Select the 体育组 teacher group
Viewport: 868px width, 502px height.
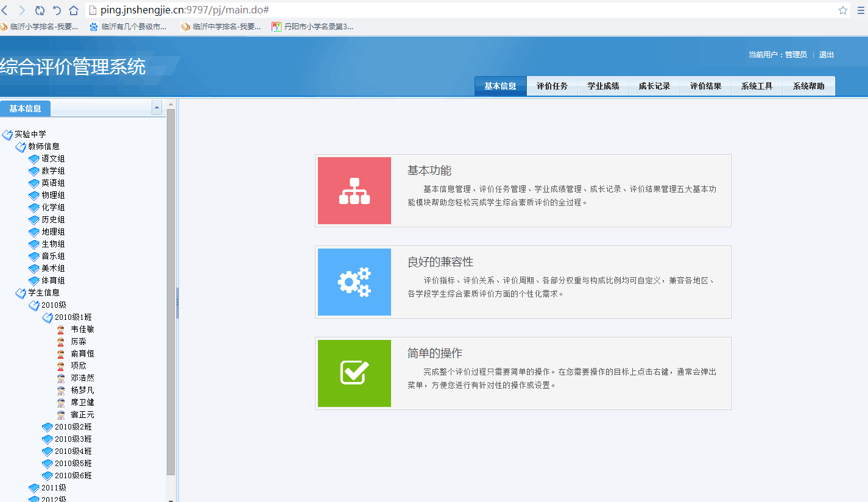click(53, 281)
